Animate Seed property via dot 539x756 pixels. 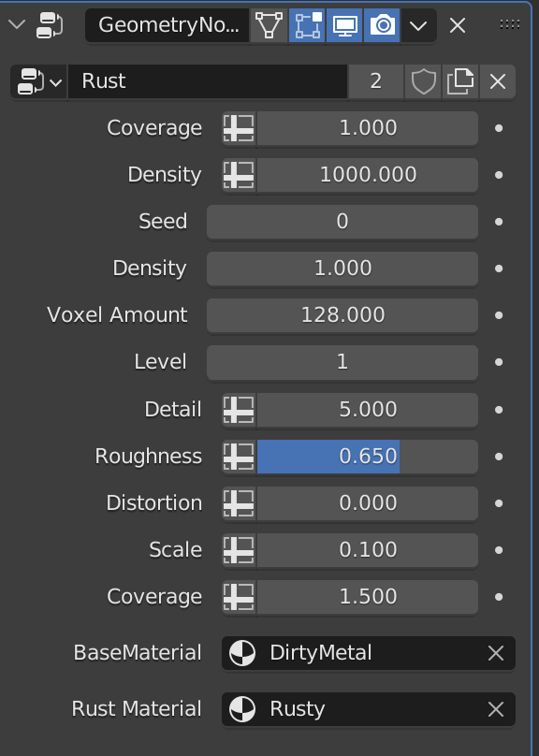coord(499,222)
